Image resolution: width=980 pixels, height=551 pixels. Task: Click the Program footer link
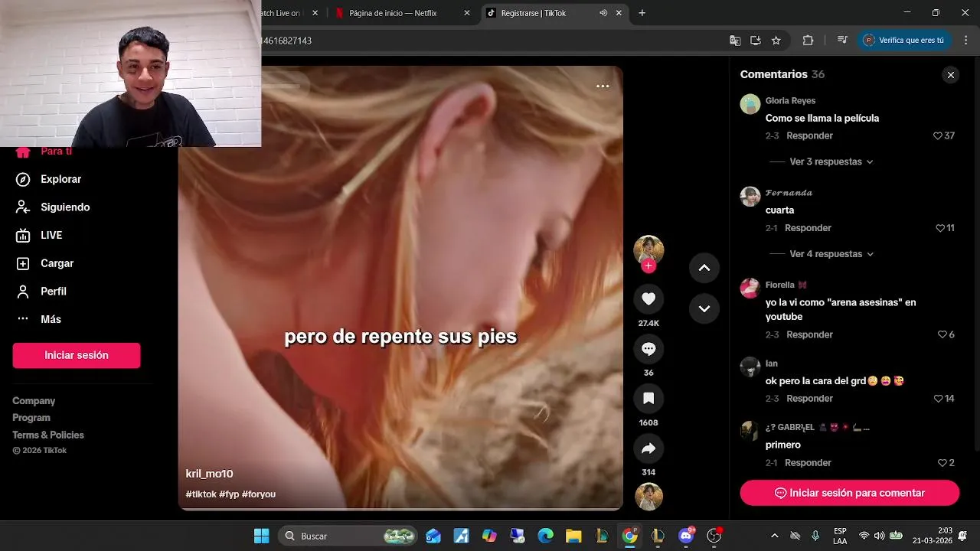coord(31,418)
